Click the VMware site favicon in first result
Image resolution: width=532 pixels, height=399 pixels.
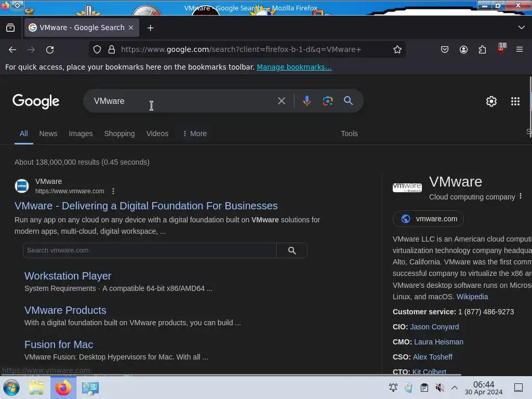click(22, 186)
